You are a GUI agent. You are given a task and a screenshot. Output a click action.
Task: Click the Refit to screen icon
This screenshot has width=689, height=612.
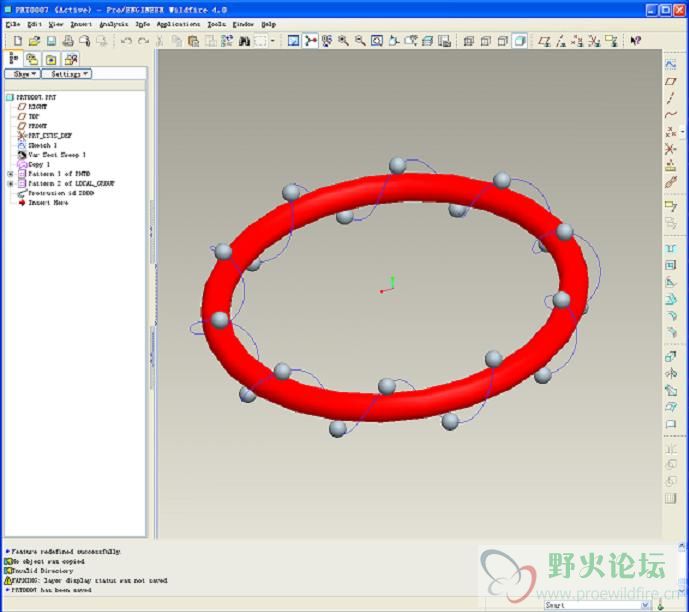[x=377, y=41]
